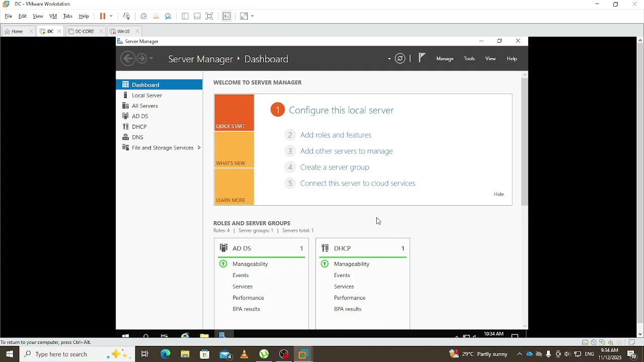644x362 pixels.
Task: Open the VM menu
Action: (53, 16)
